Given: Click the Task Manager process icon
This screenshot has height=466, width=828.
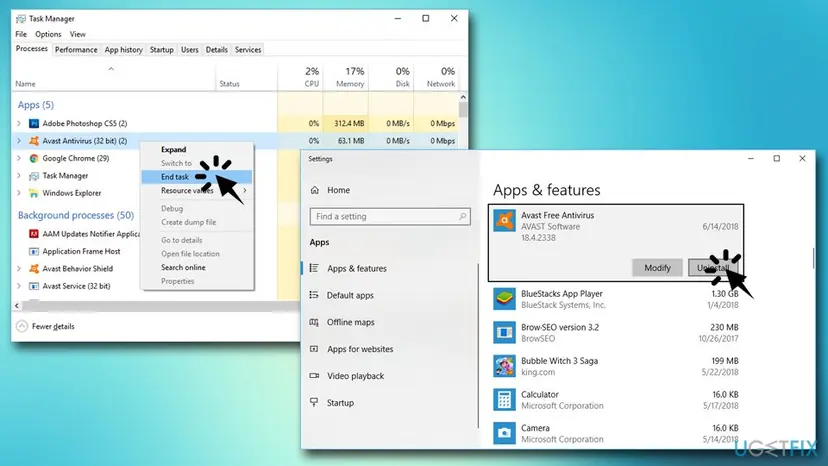Looking at the screenshot, I should click(34, 175).
